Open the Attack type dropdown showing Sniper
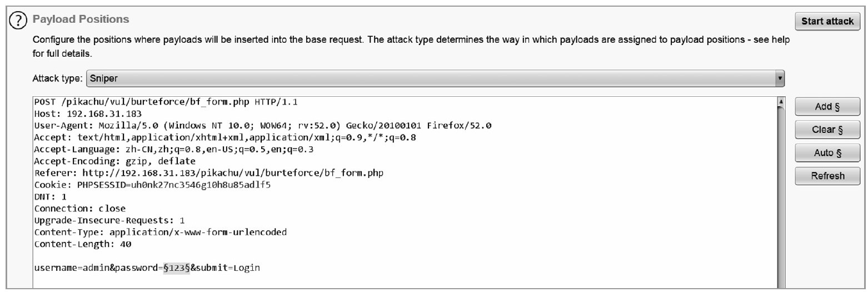 435,78
